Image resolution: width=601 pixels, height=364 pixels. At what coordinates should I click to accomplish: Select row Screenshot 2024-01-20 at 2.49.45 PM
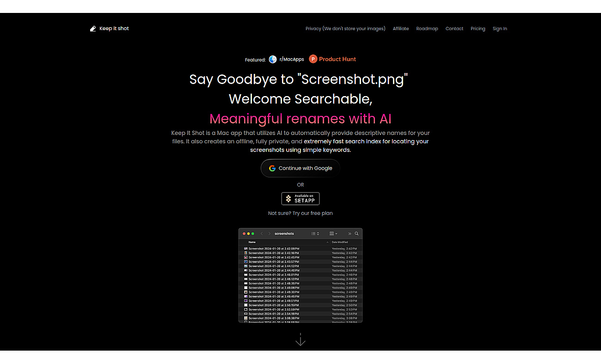(x=300, y=297)
